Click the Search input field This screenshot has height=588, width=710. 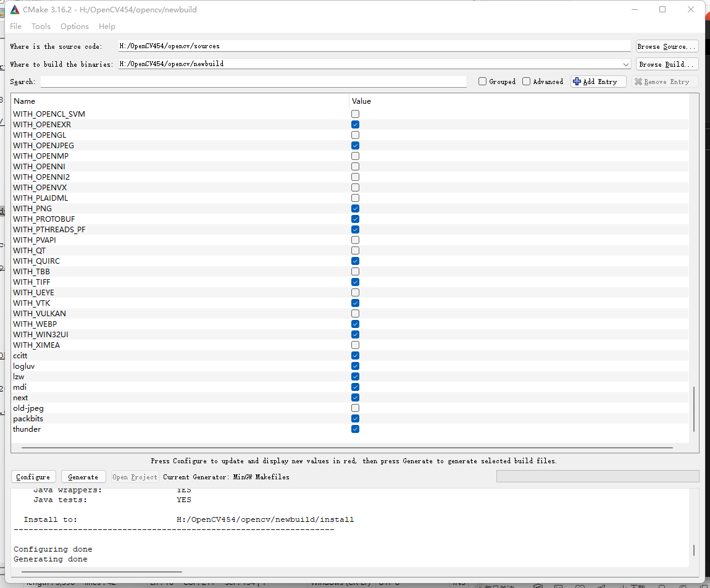point(254,82)
